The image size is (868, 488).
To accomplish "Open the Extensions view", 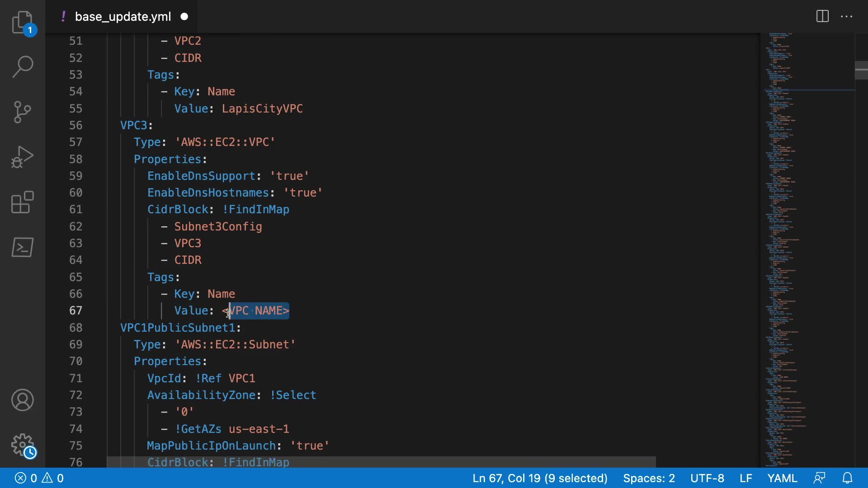I will tap(22, 202).
